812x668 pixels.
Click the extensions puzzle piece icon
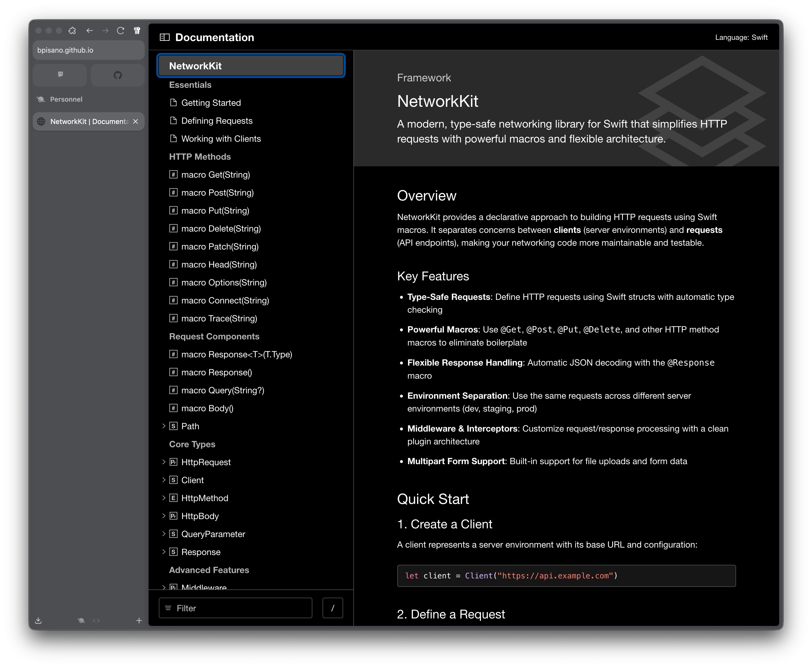pyautogui.click(x=72, y=30)
